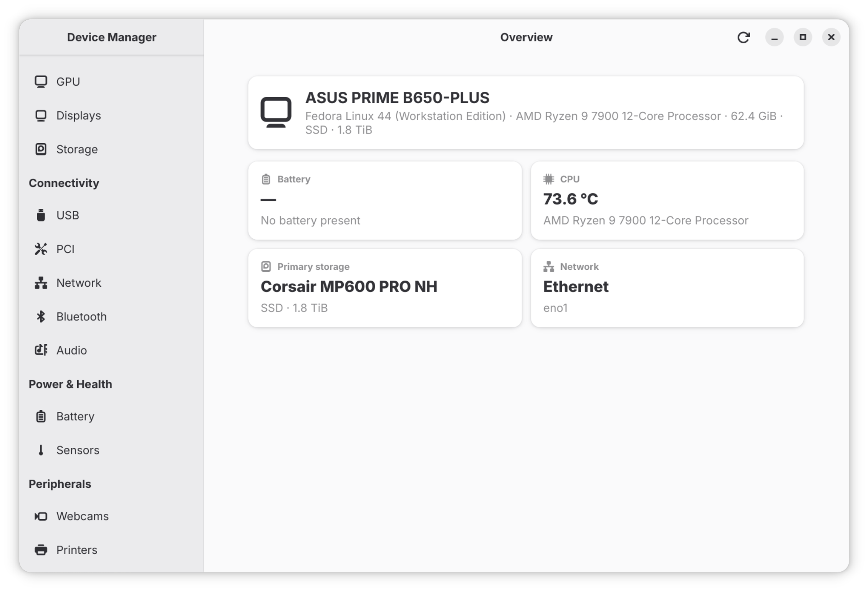The image size is (868, 591).
Task: Click the Bluetooth symbol icon in sidebar
Action: (x=41, y=317)
